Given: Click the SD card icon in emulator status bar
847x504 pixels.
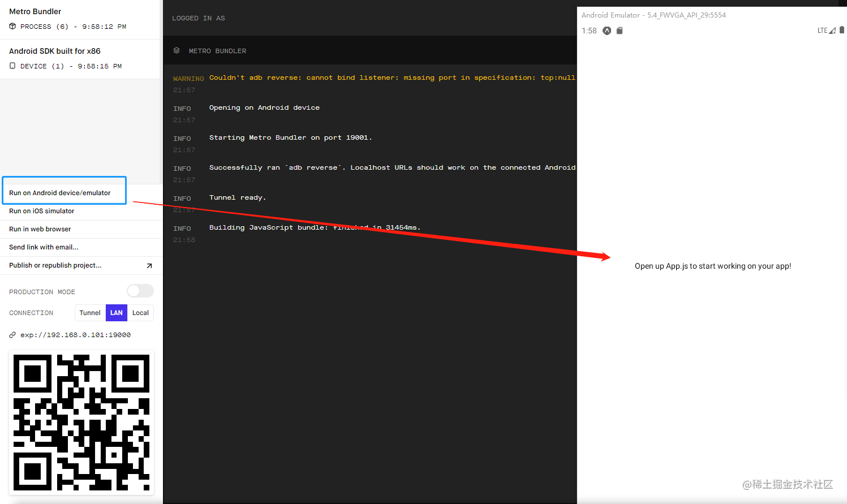Looking at the screenshot, I should pos(620,31).
